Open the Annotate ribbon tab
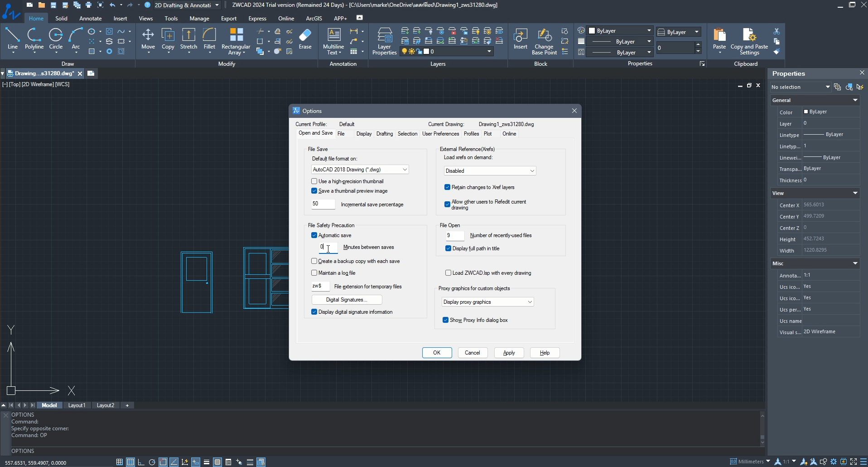The height and width of the screenshot is (467, 868). pos(91,19)
